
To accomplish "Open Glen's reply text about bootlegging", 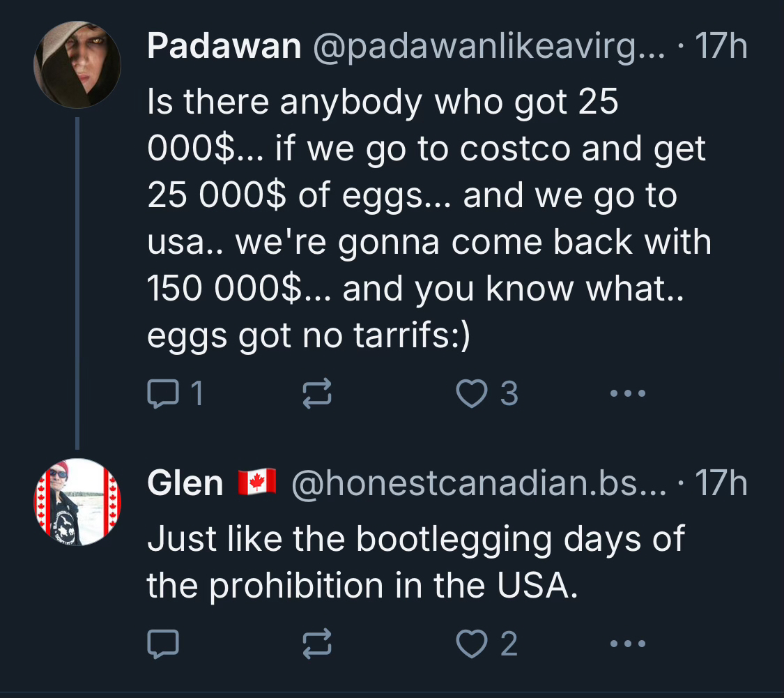I will coord(415,563).
